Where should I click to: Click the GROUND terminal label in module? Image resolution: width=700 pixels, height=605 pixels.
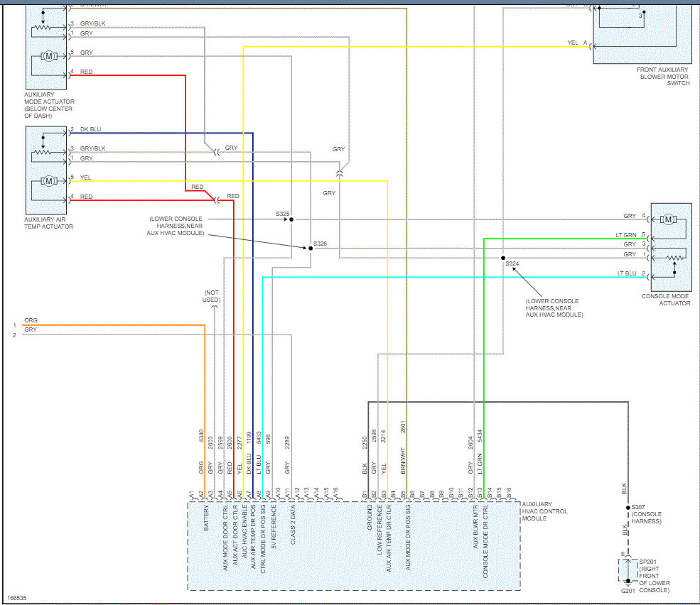[370, 518]
